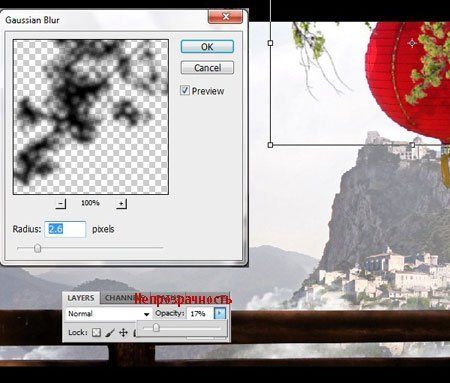Cancel the Gaussian Blur dialog
This screenshot has height=383, width=450.
(207, 68)
